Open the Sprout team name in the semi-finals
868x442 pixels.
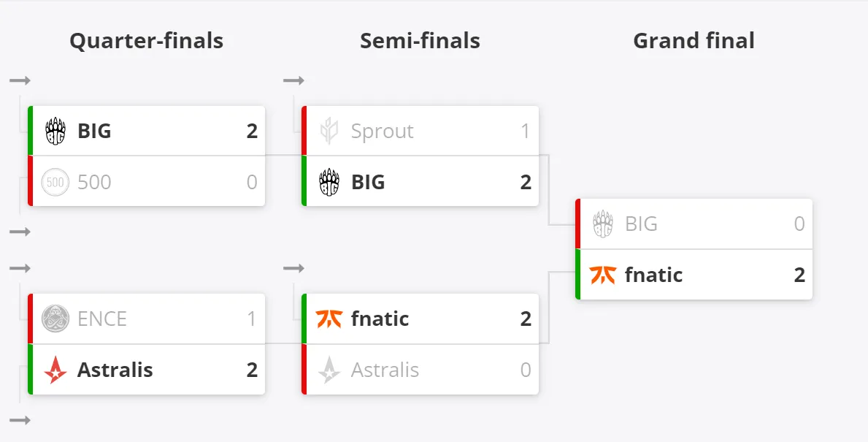coord(382,132)
